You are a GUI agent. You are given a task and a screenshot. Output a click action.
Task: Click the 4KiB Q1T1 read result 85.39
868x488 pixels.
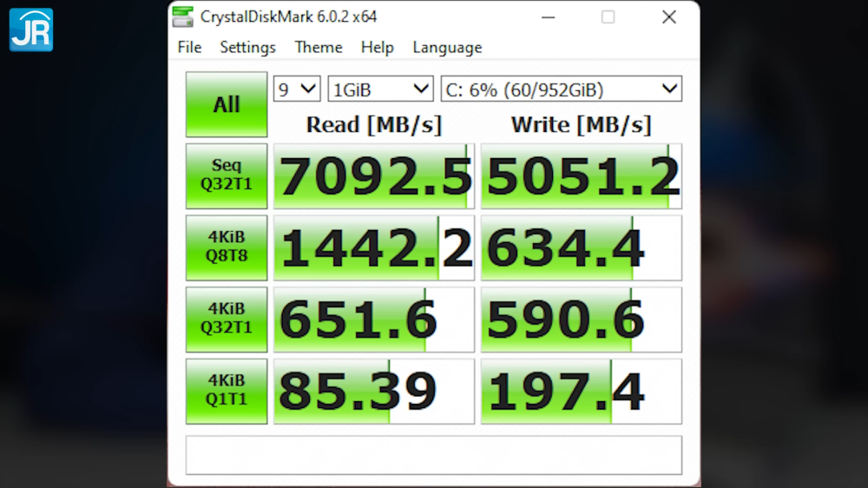(374, 391)
